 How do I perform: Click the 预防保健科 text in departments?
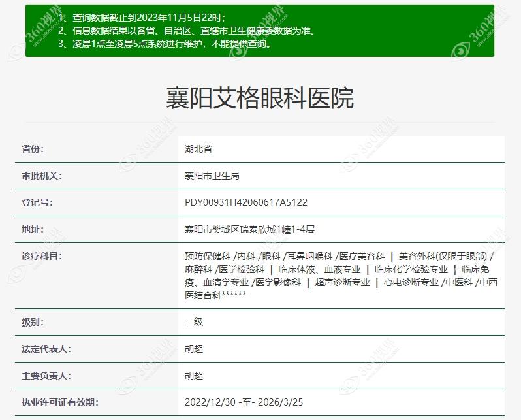pos(208,256)
